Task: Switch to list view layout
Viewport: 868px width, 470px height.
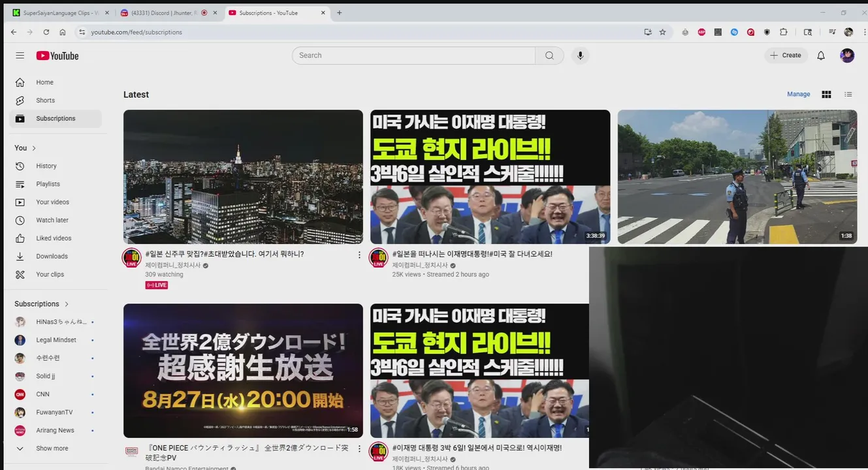Action: (x=848, y=95)
